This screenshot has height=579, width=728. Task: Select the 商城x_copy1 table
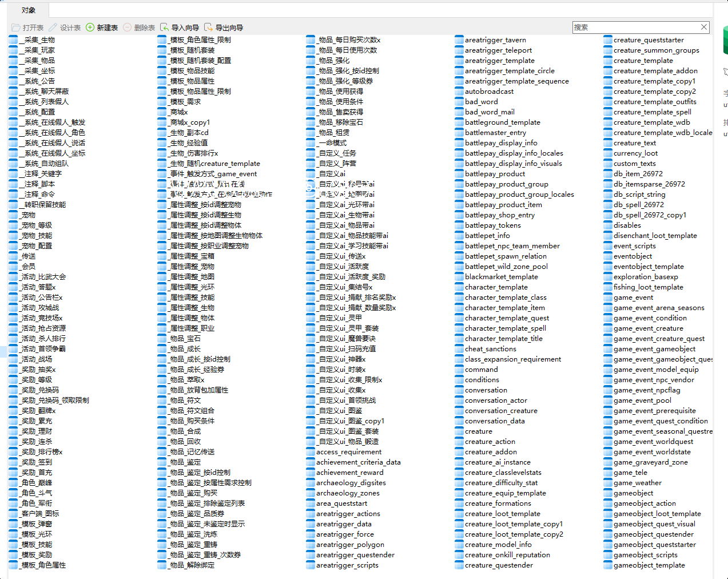pyautogui.click(x=189, y=122)
